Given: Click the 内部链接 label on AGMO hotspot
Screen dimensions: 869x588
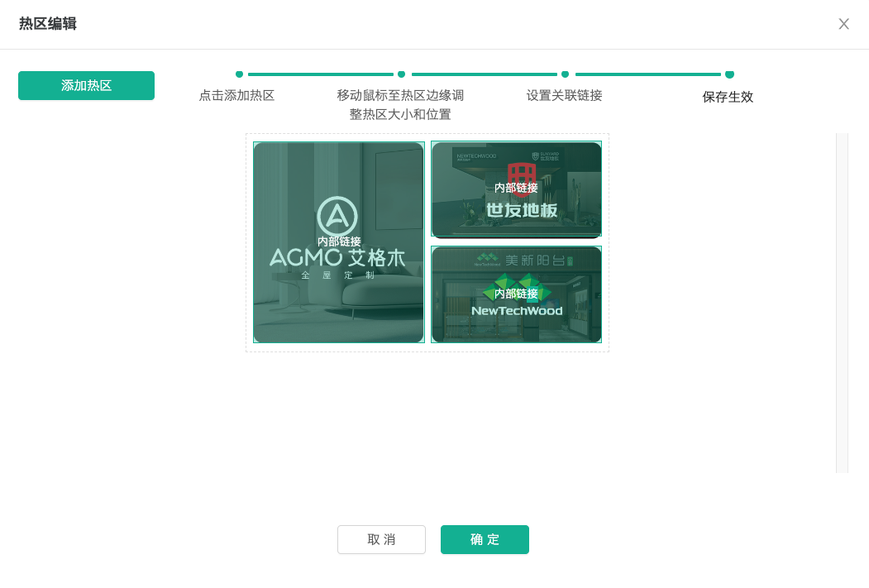Looking at the screenshot, I should pyautogui.click(x=339, y=241).
